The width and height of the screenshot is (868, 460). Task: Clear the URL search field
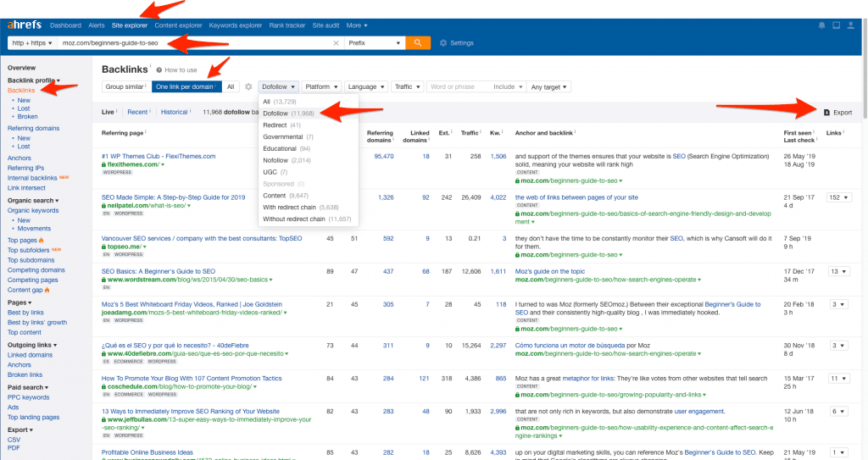pos(336,43)
